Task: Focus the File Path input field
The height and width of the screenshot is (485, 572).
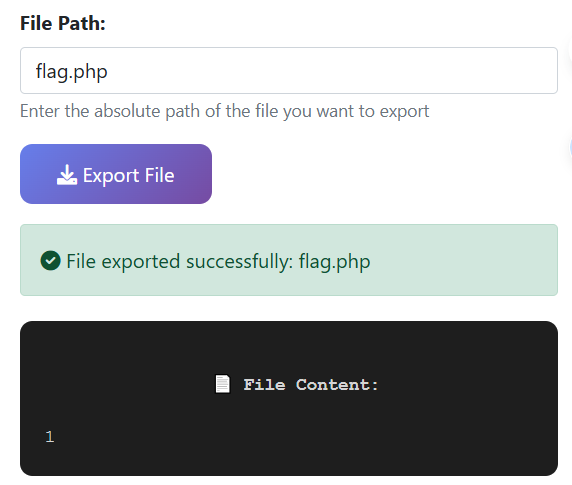Action: (x=289, y=70)
